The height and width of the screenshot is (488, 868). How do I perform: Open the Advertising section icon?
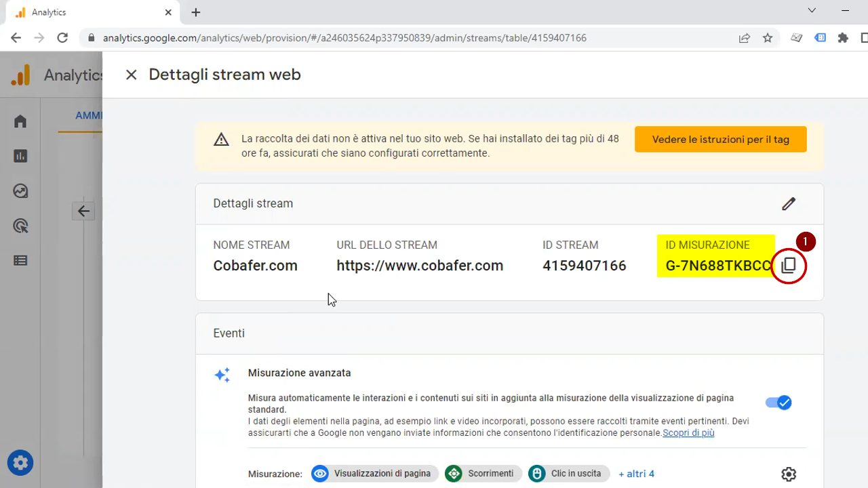(20, 225)
